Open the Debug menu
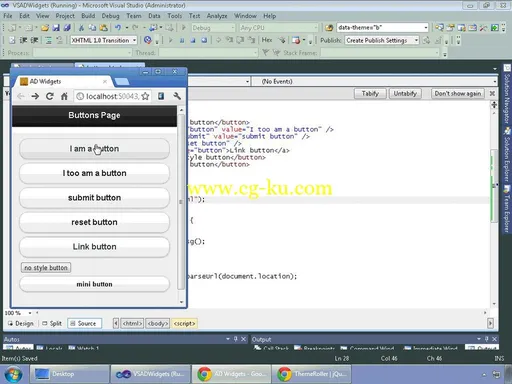The height and width of the screenshot is (384, 512). point(110,16)
